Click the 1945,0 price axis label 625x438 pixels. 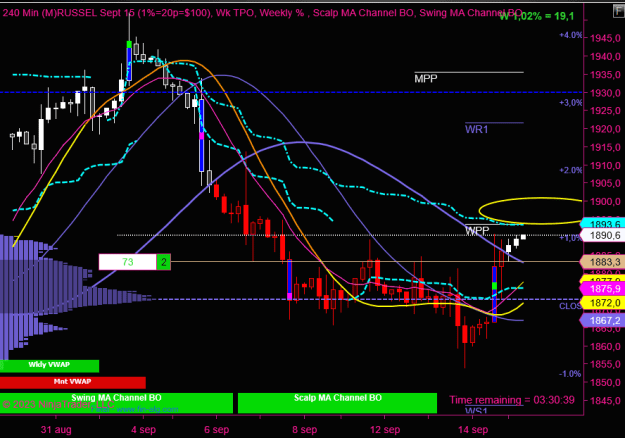[605, 38]
